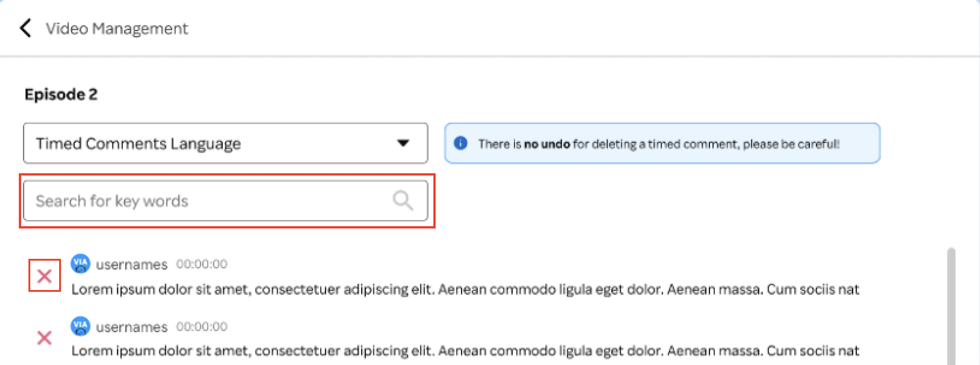
Task: Open the second comment's VIA avatar
Action: (x=80, y=326)
